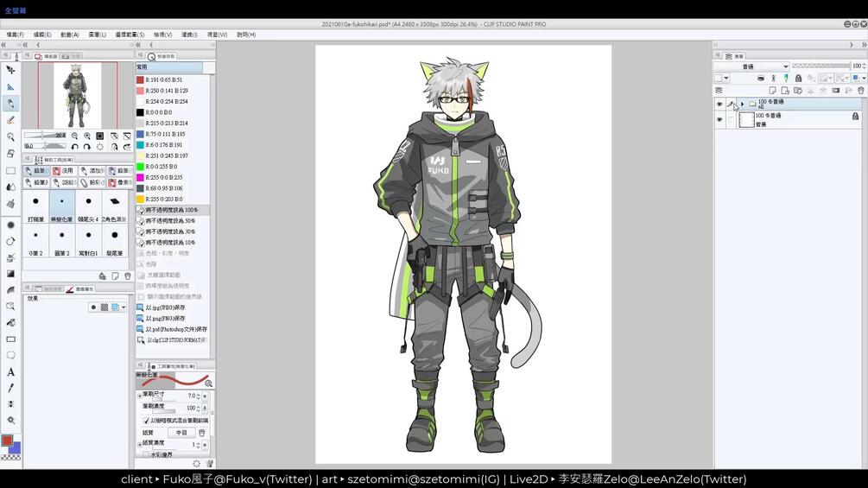The height and width of the screenshot is (488, 868).
Task: Click zoom-out icon in Navigator panel
Action: point(74,136)
